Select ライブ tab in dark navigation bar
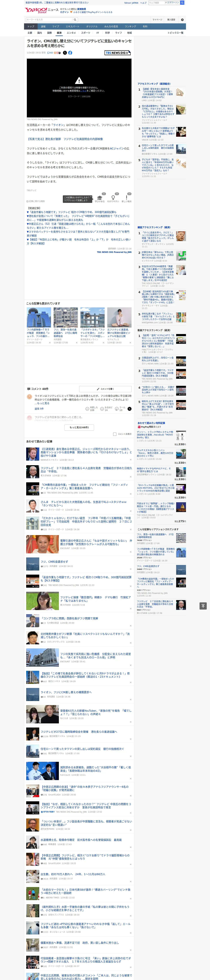 56,27
